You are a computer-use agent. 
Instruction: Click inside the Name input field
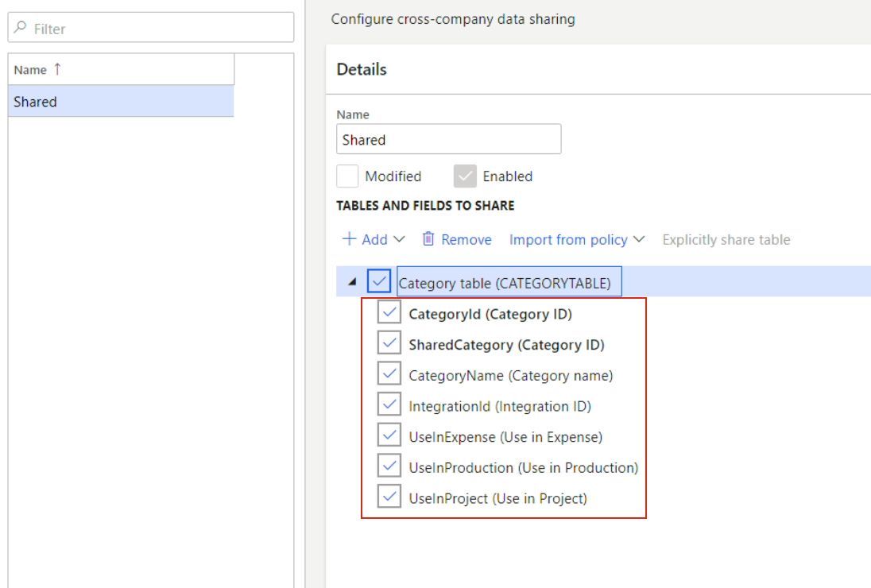[x=447, y=138]
